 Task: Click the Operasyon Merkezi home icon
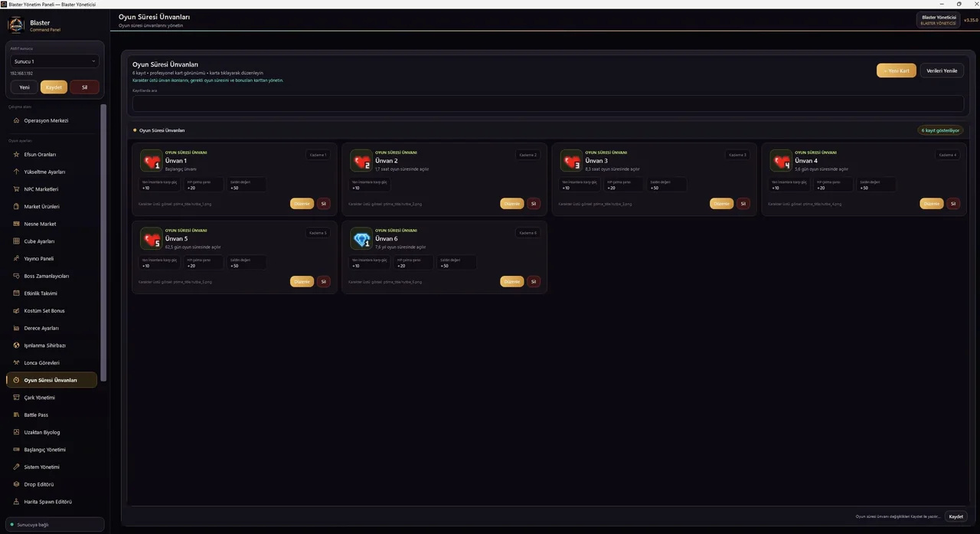17,120
